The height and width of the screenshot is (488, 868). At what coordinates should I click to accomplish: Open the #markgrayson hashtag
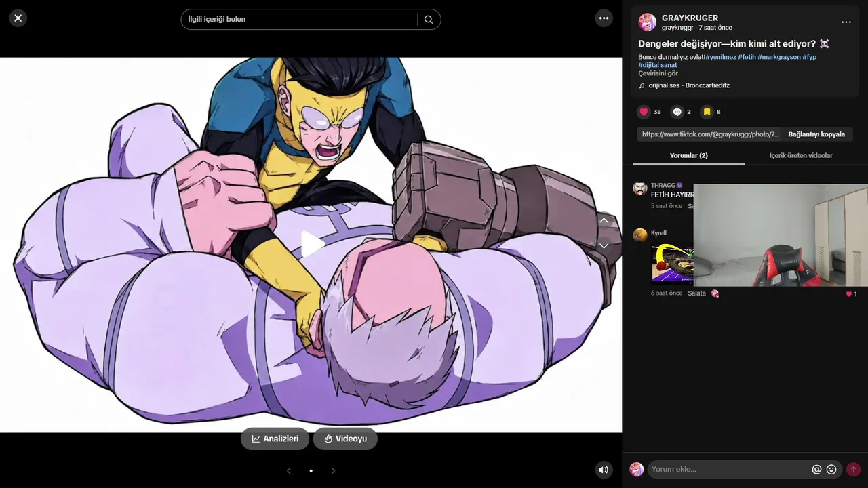(x=778, y=57)
